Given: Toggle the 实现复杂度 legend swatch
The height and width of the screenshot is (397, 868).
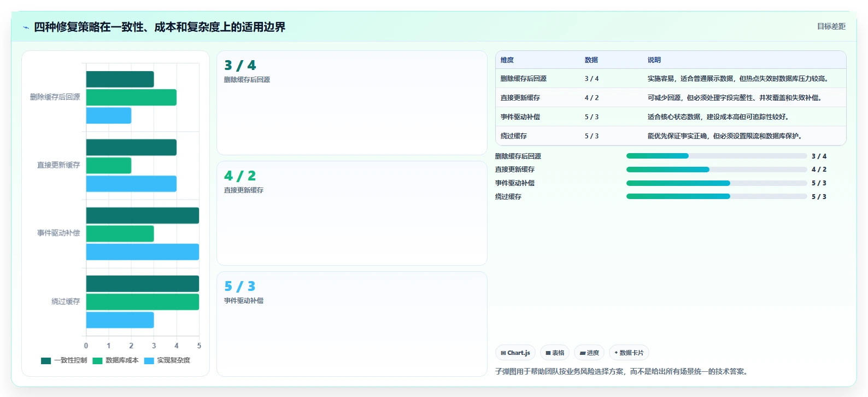Looking at the screenshot, I should tap(149, 361).
